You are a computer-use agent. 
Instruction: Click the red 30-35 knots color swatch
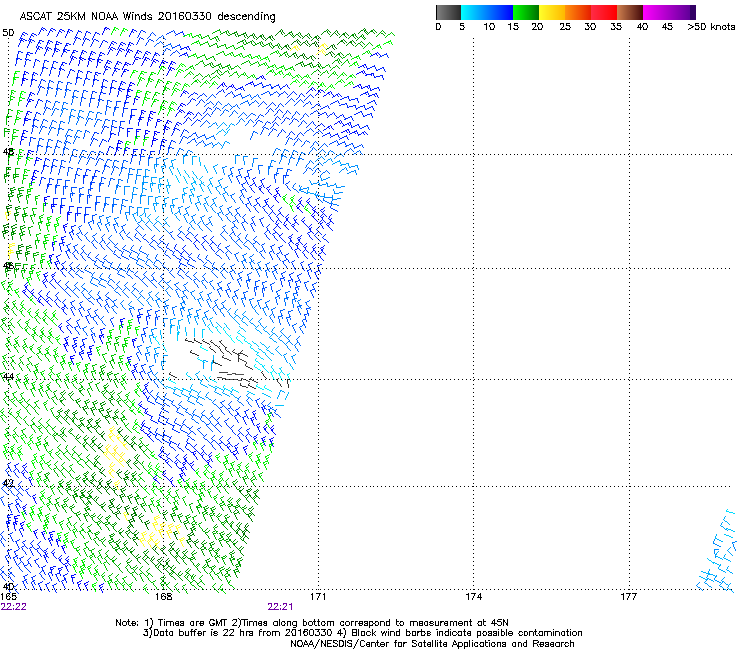[604, 12]
